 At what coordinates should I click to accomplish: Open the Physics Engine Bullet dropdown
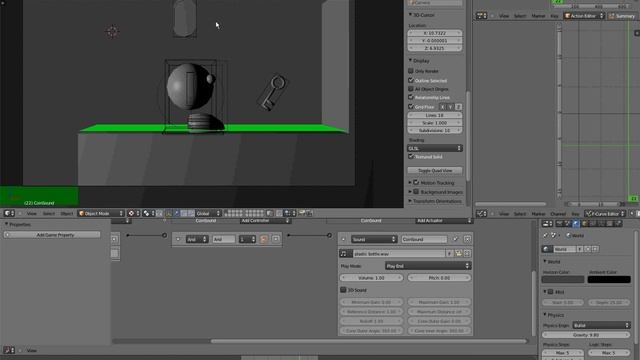tap(601, 325)
